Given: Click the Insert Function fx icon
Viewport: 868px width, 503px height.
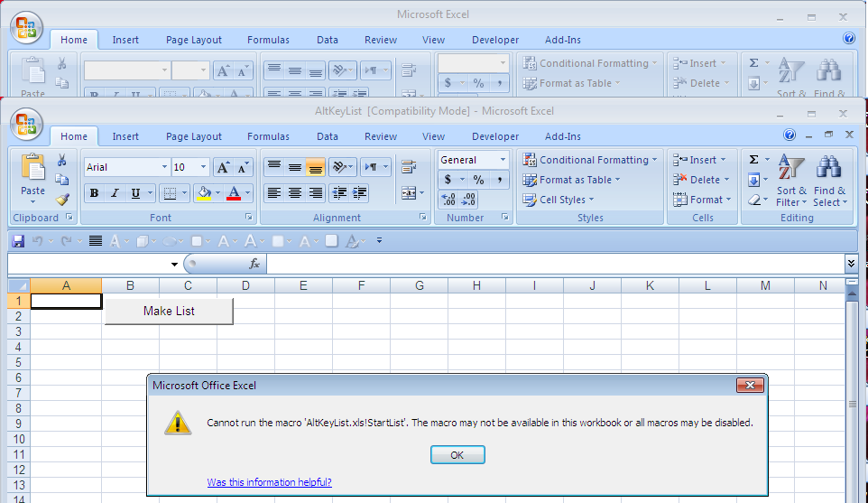Looking at the screenshot, I should (x=254, y=264).
